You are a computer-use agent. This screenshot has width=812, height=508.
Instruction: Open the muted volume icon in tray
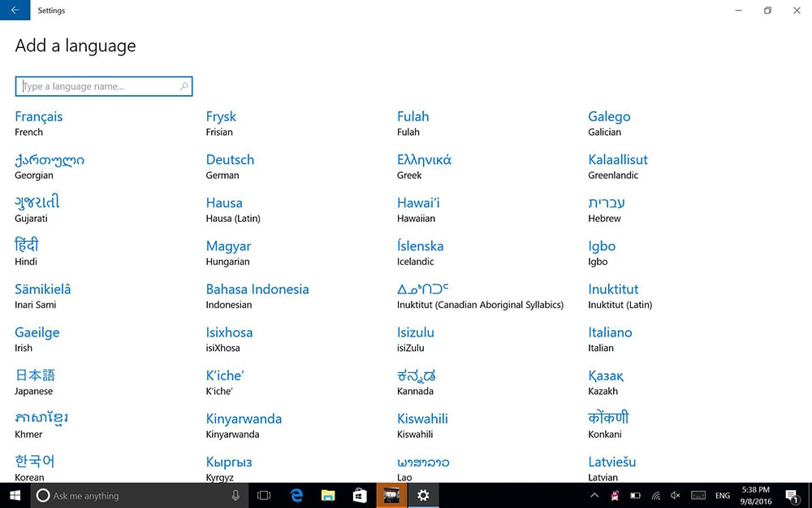[x=676, y=495]
